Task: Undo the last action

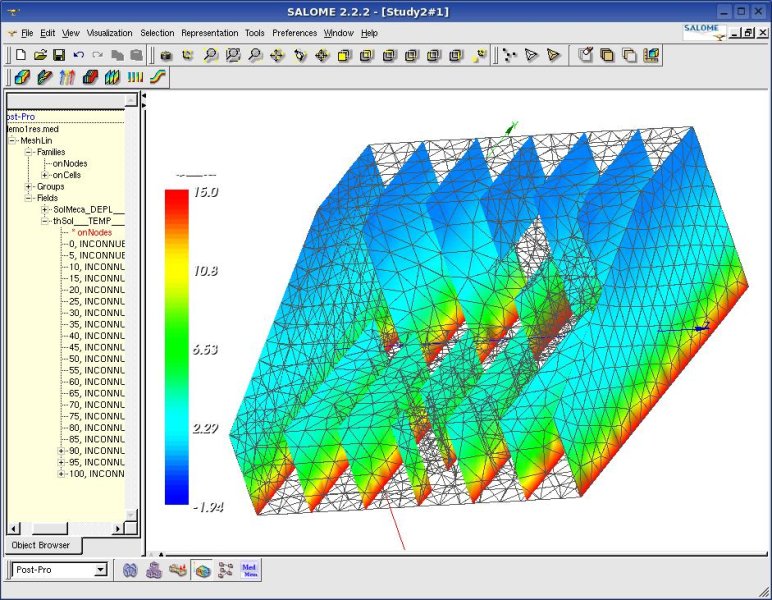Action: coord(78,55)
